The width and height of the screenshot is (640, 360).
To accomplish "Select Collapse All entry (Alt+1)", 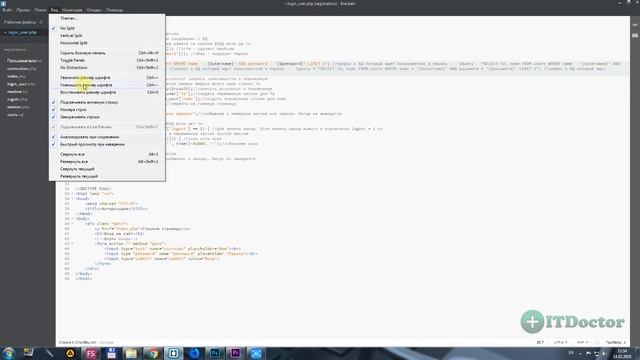I will 107,154.
